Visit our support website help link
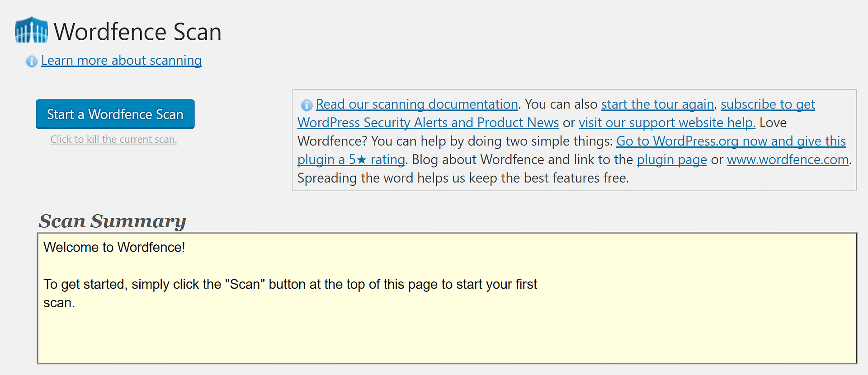Image resolution: width=868 pixels, height=375 pixels. (x=667, y=123)
